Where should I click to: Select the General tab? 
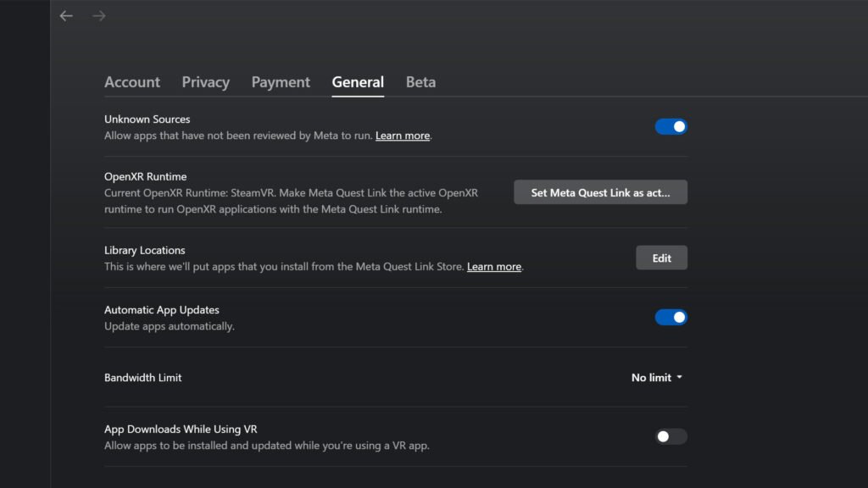(358, 82)
